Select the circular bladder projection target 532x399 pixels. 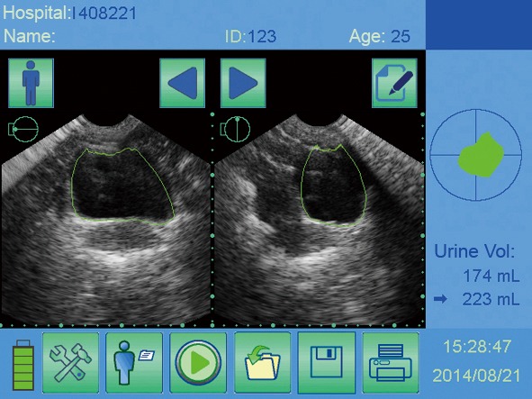(475, 155)
